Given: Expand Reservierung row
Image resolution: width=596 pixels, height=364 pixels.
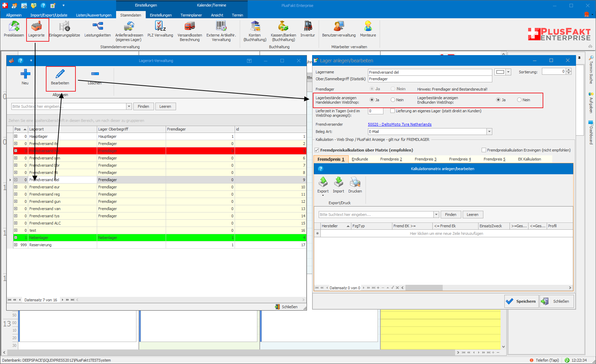Looking at the screenshot, I should click(16, 245).
